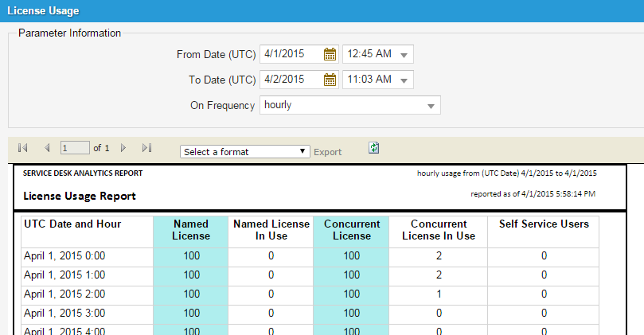Go to next report page
The width and height of the screenshot is (644, 335).
(x=123, y=148)
